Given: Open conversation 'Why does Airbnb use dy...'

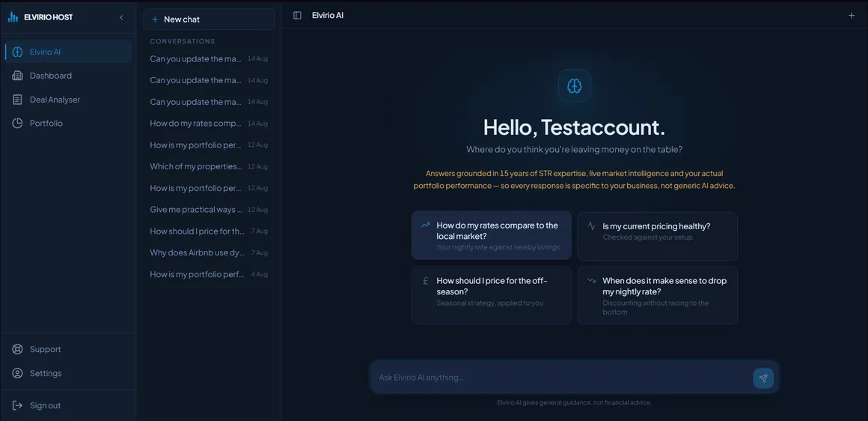Looking at the screenshot, I should [x=209, y=252].
